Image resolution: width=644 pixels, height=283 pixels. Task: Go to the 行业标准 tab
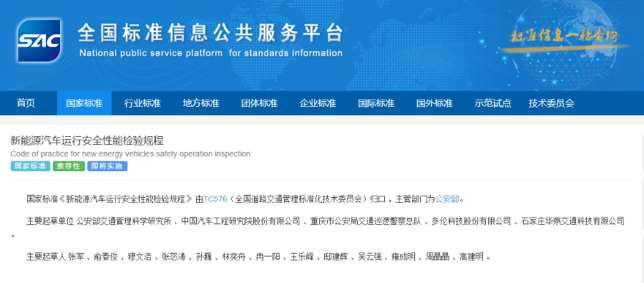click(142, 103)
